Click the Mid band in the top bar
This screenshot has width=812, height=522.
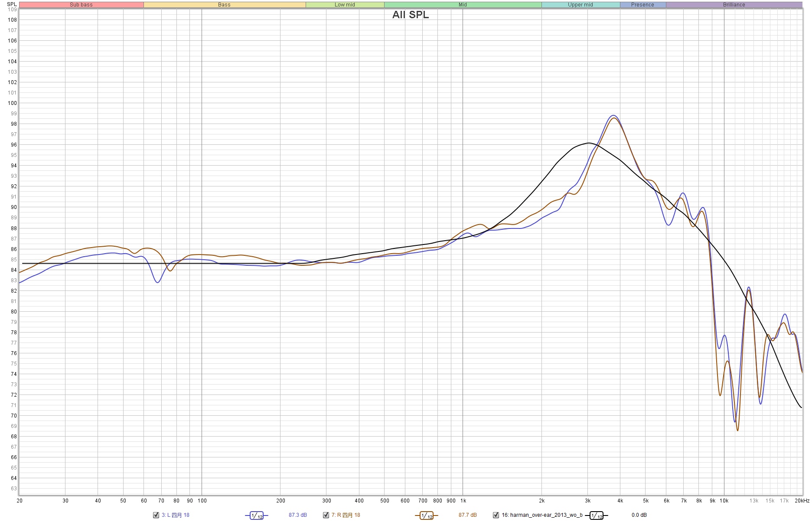463,5
